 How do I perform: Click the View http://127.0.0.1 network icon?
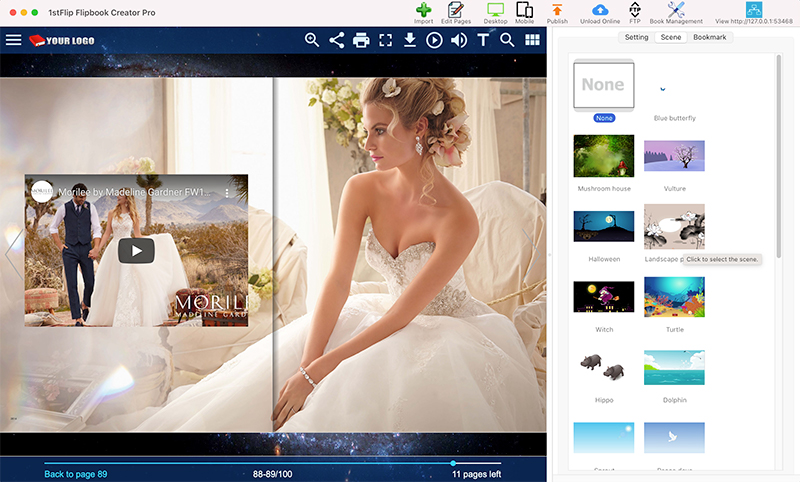(x=754, y=10)
